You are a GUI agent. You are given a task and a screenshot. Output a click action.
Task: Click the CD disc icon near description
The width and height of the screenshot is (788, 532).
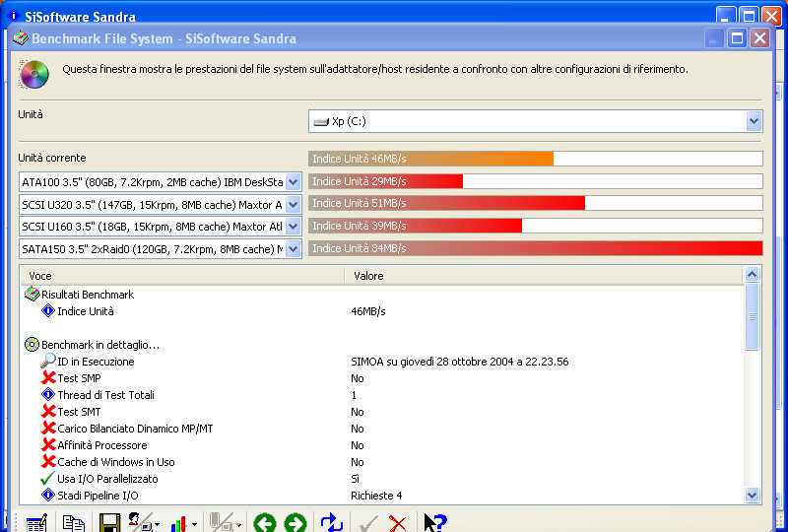coord(34,75)
